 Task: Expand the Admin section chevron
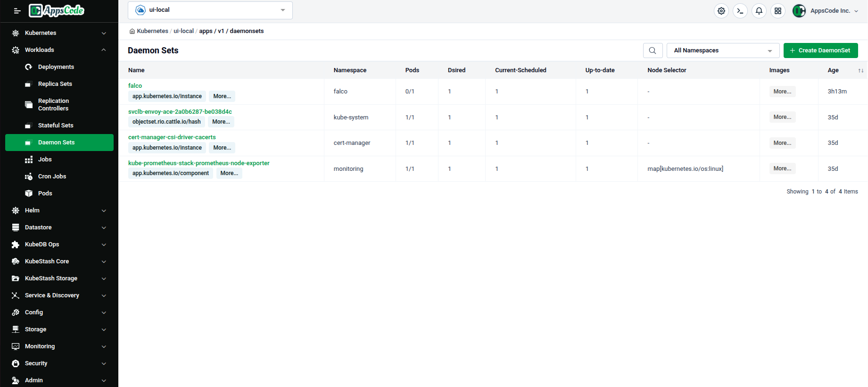click(104, 380)
